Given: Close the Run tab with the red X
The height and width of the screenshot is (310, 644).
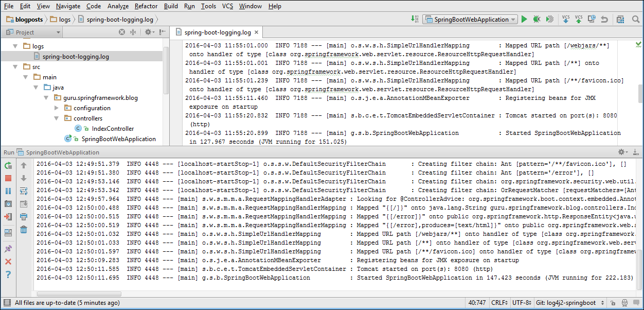Looking at the screenshot, I should (x=8, y=262).
